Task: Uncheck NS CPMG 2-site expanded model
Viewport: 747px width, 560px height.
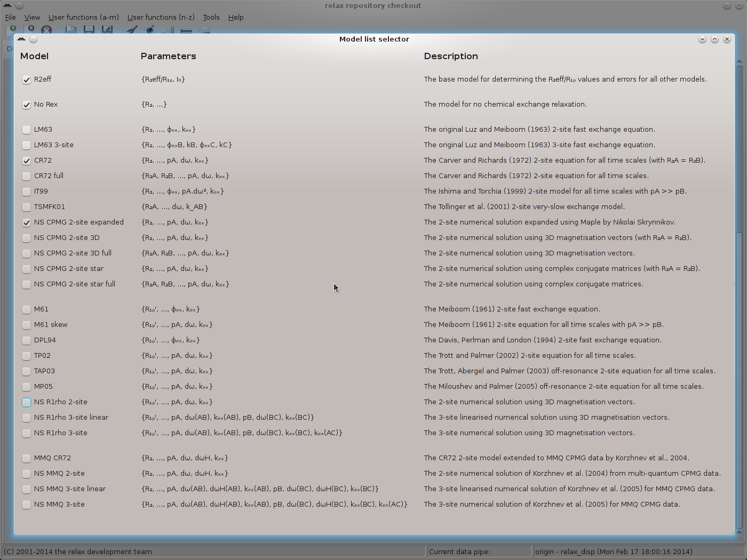Action: pyautogui.click(x=26, y=222)
